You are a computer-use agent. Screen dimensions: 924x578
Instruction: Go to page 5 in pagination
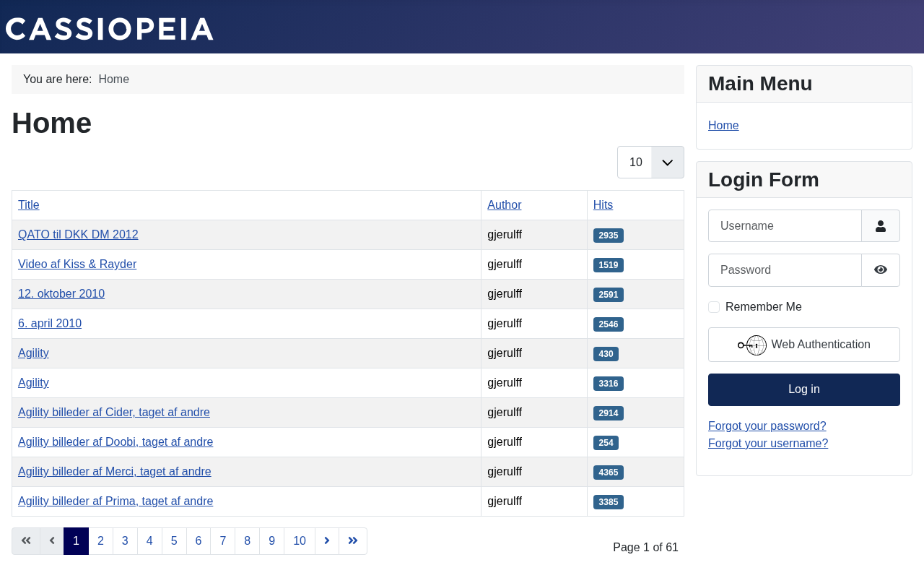click(x=174, y=541)
